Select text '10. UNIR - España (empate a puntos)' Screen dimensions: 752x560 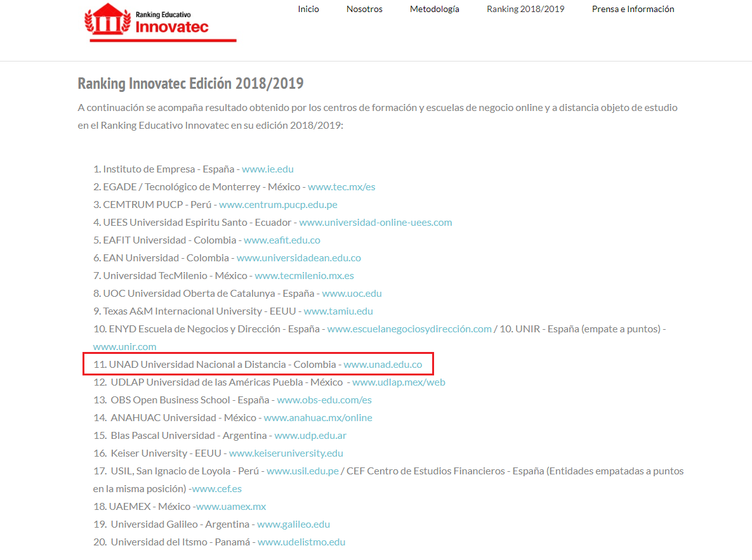pyautogui.click(x=580, y=329)
